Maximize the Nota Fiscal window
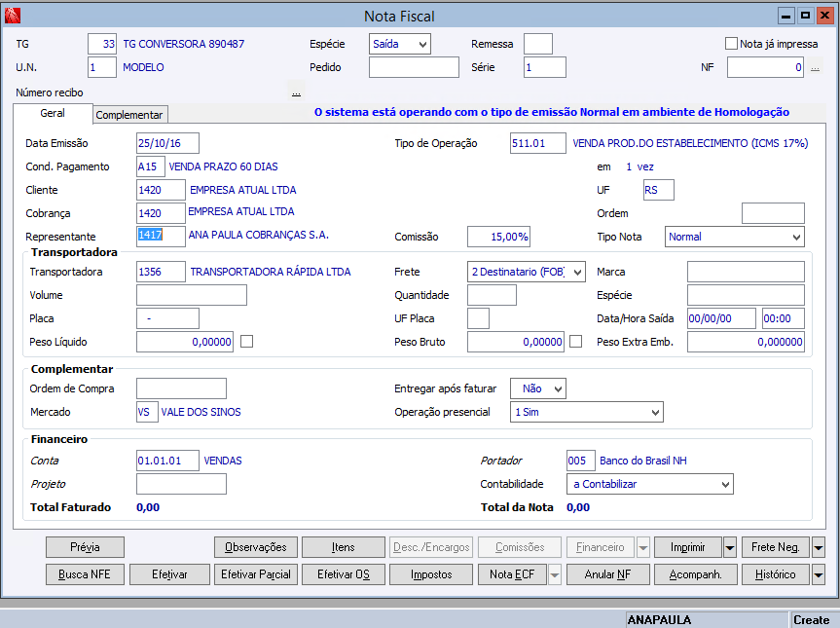This screenshot has height=628, width=840. click(x=805, y=16)
